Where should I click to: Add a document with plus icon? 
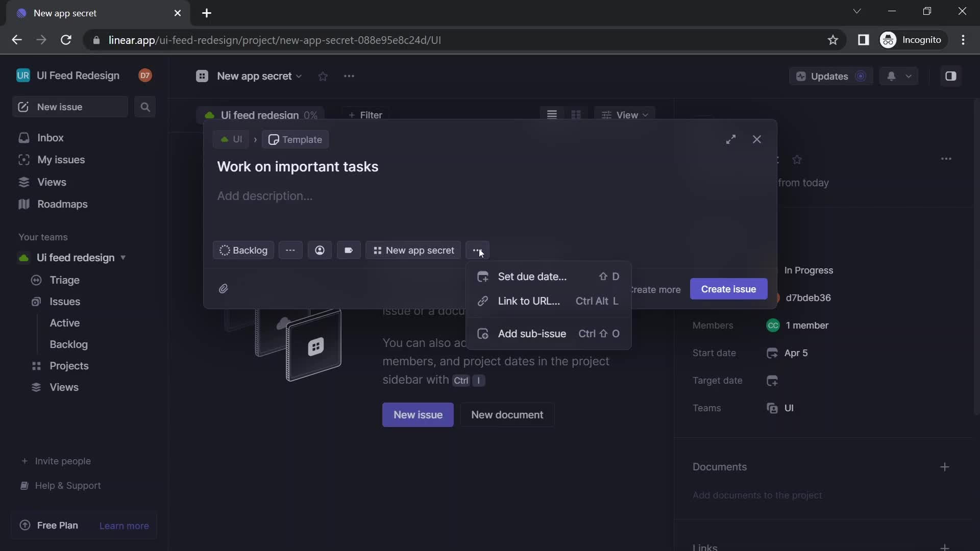pos(945,467)
